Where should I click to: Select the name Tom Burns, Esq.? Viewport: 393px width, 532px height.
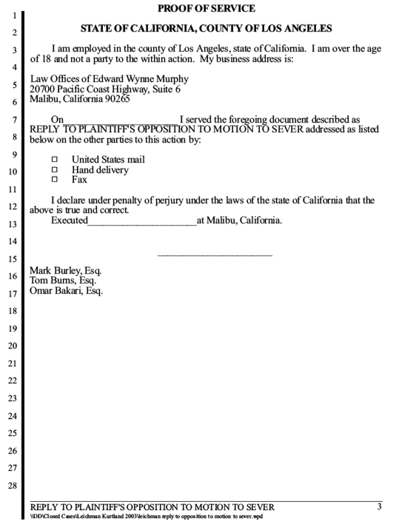tap(63, 280)
